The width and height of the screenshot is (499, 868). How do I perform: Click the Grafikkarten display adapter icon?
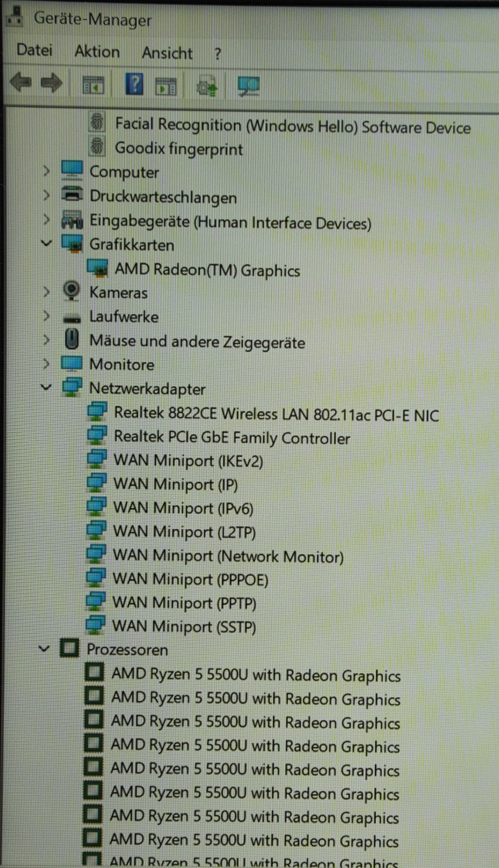(x=72, y=244)
